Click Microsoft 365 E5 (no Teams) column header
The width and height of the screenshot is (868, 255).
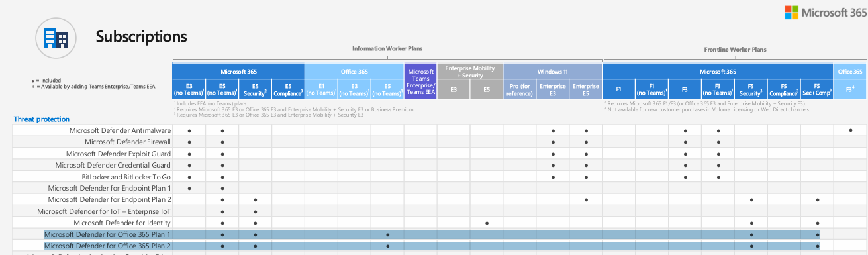pos(222,89)
